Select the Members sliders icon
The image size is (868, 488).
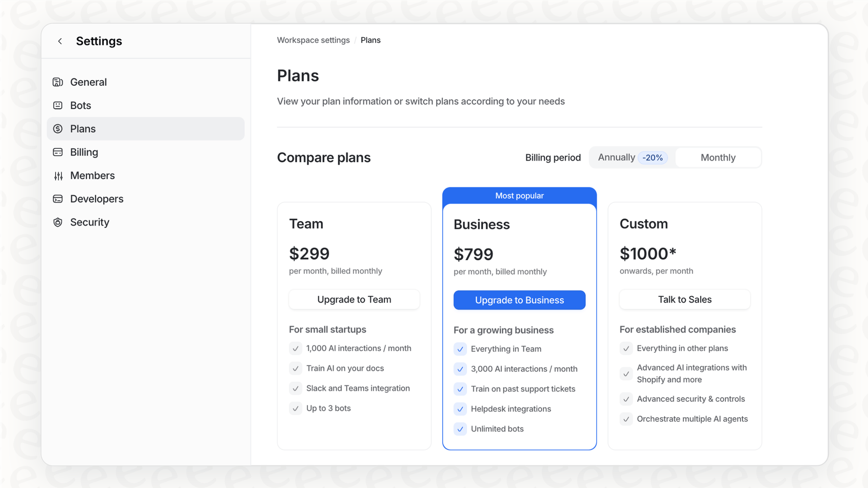click(58, 176)
